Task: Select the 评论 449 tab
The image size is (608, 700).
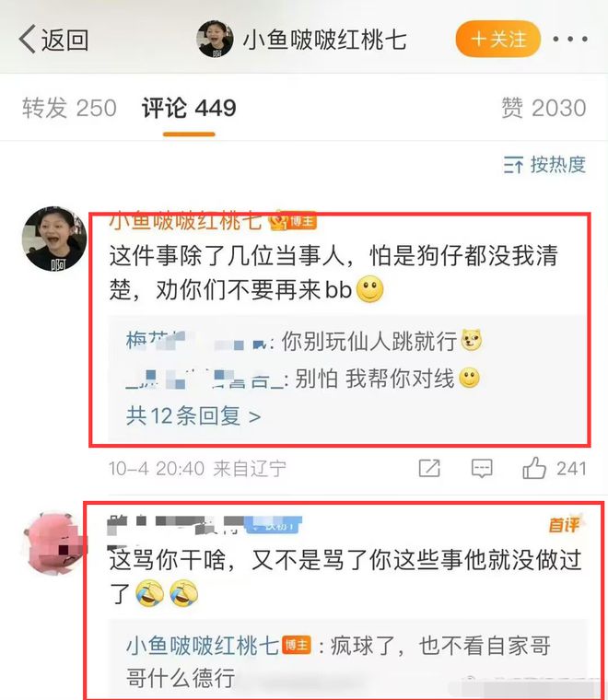Action: pos(189,108)
